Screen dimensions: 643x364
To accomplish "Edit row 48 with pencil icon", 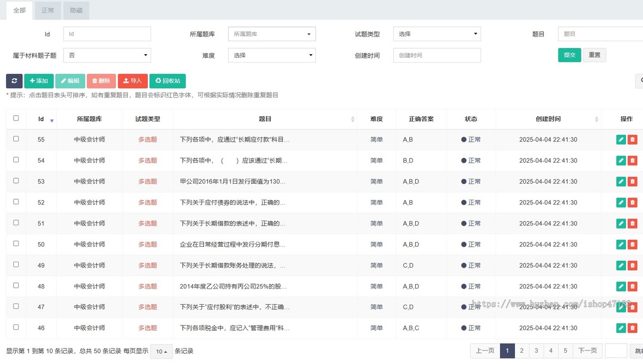I will (x=621, y=286).
